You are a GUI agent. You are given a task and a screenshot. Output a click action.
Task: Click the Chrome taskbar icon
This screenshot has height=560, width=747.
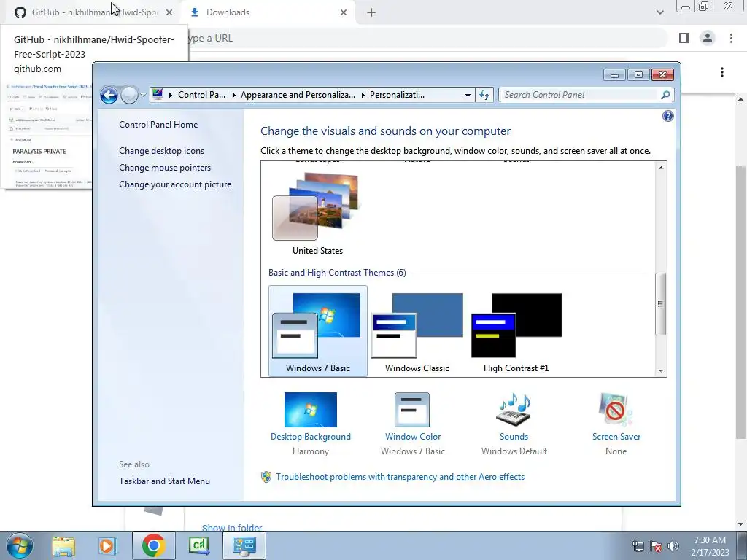click(153, 545)
